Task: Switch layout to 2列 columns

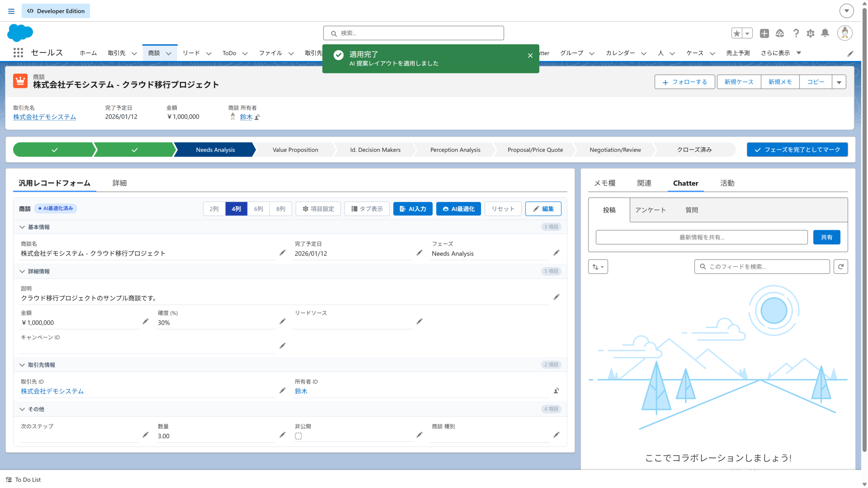Action: click(x=214, y=209)
